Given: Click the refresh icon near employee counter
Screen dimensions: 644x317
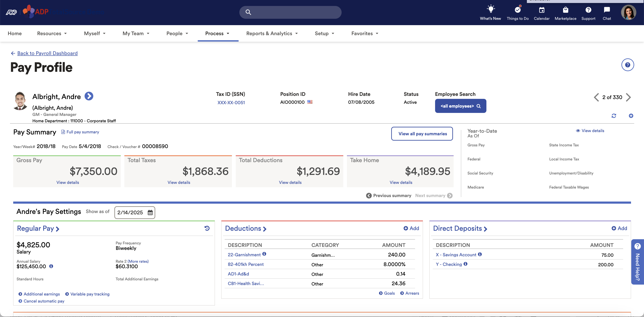Looking at the screenshot, I should [x=614, y=116].
